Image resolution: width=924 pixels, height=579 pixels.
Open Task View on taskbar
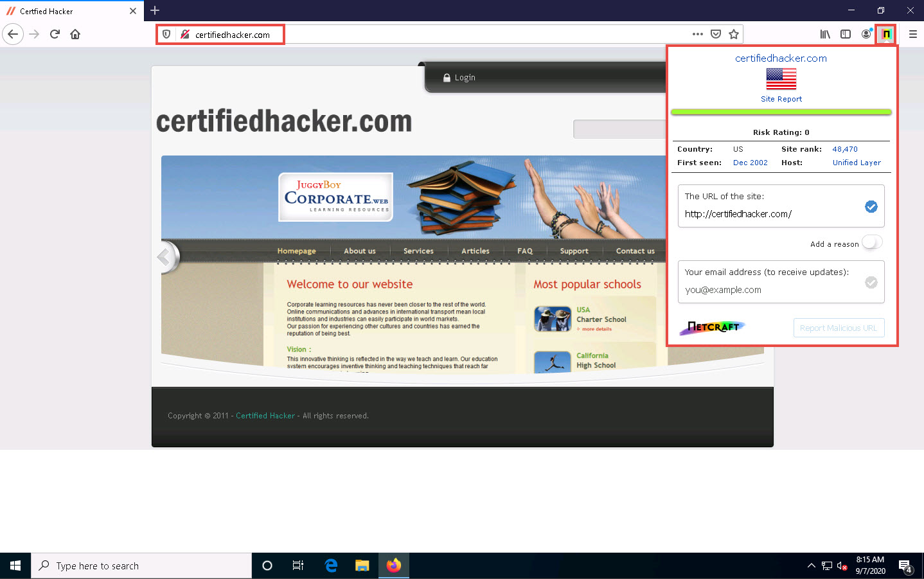pyautogui.click(x=298, y=566)
